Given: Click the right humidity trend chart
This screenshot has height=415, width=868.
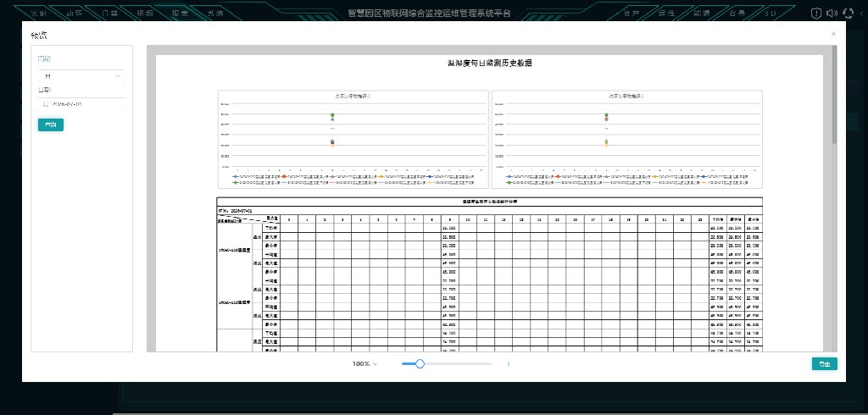Looking at the screenshot, I should 627,140.
